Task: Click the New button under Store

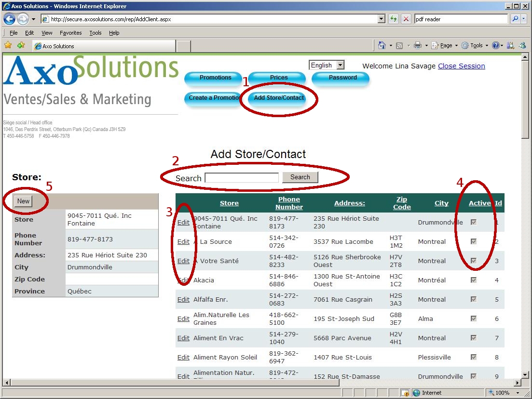Action: [x=24, y=201]
